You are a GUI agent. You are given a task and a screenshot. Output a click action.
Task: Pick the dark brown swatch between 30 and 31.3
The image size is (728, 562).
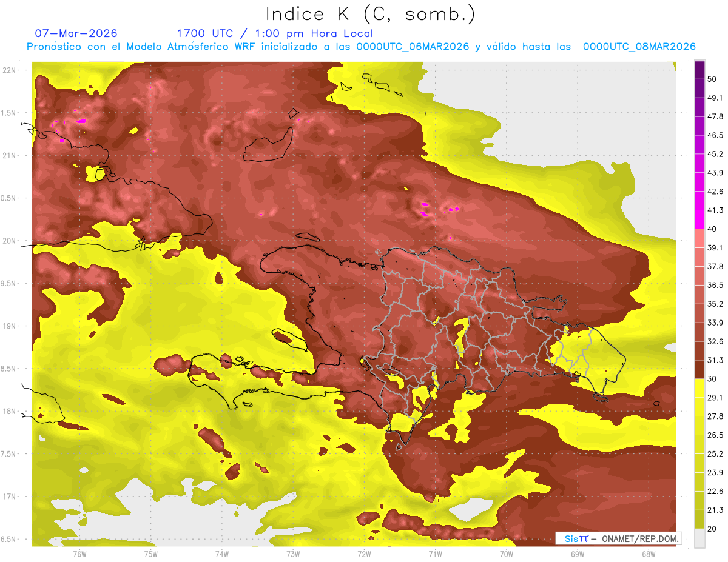pyautogui.click(x=699, y=369)
